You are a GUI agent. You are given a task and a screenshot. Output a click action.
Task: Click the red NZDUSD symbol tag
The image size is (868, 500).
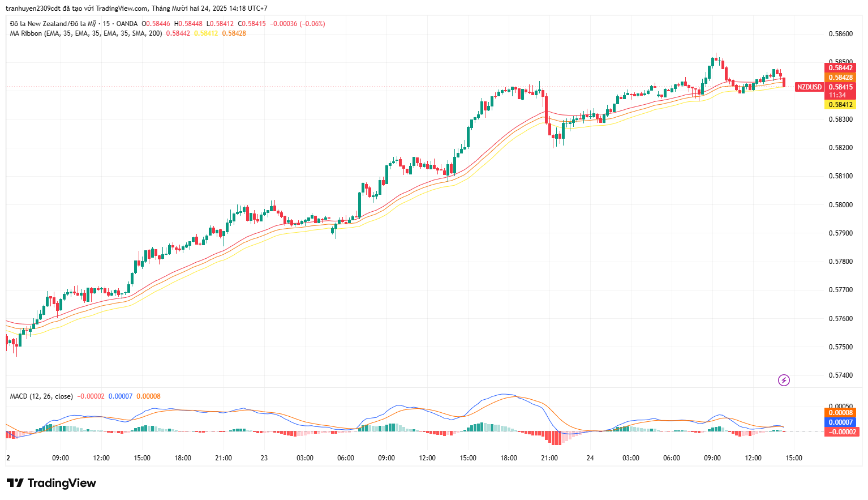coord(809,87)
